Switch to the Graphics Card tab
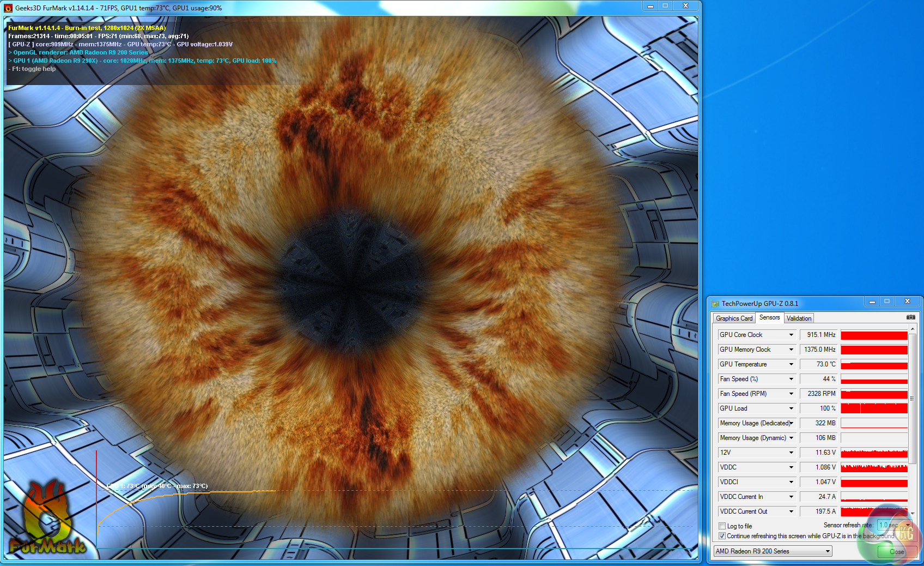Screen dimensions: 924x566 734,318
